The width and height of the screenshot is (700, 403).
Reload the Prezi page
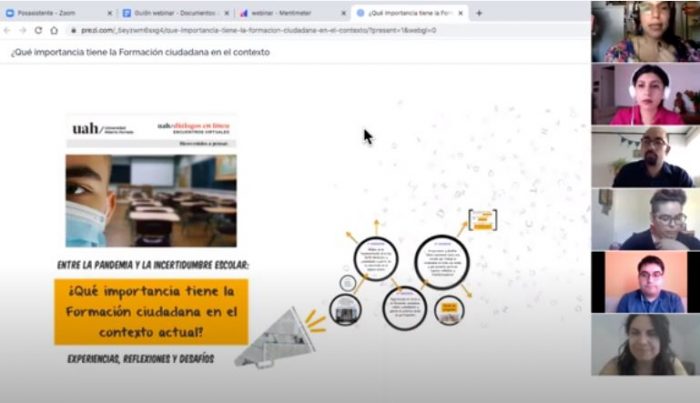[x=38, y=30]
